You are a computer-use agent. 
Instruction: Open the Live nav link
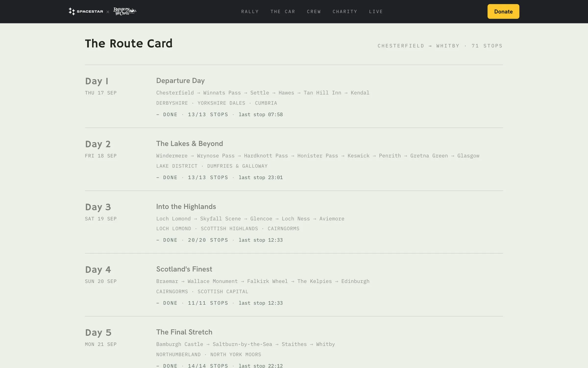click(x=376, y=12)
